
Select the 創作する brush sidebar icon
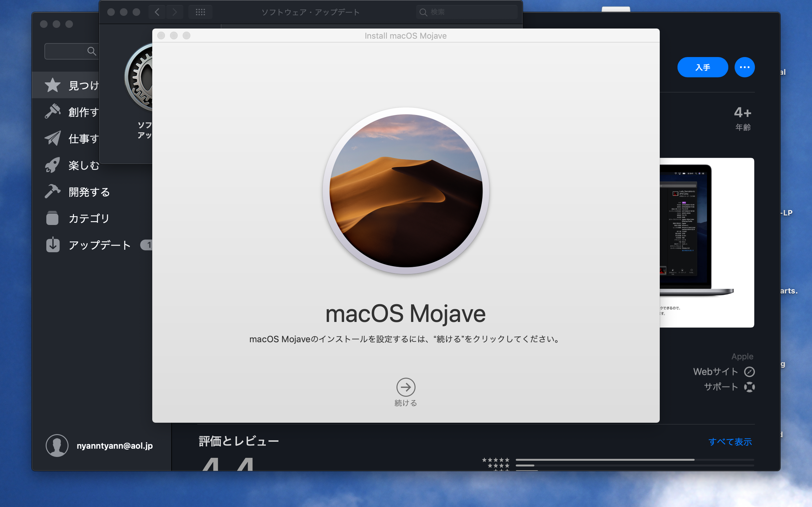(53, 112)
